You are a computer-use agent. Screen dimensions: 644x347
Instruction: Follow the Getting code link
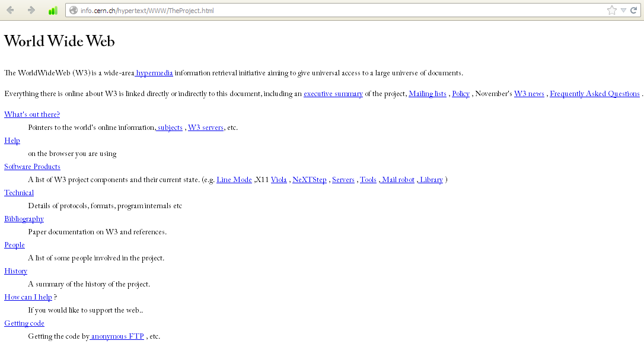(x=24, y=324)
